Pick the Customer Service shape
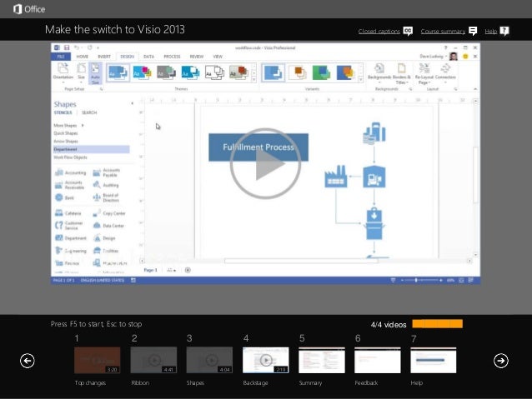The height and width of the screenshot is (399, 532). (69, 226)
